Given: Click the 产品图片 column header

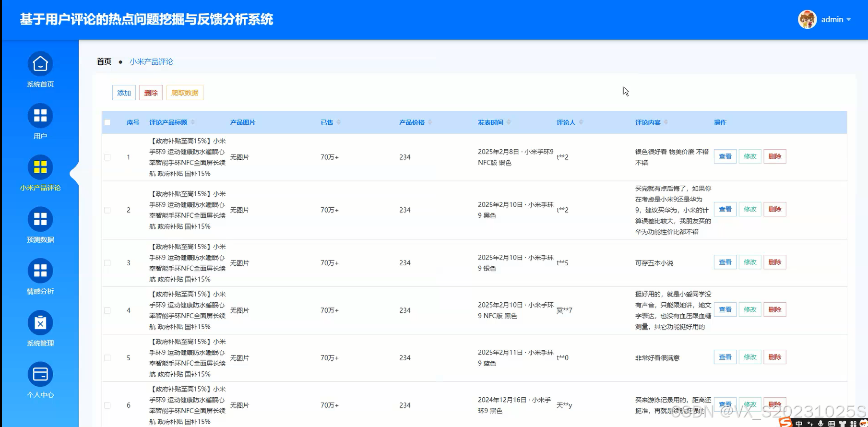Looking at the screenshot, I should point(243,122).
